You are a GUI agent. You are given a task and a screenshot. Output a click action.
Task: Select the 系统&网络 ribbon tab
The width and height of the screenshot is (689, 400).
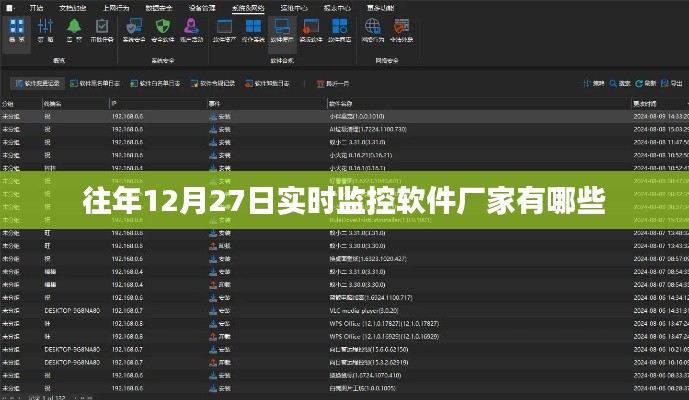tap(248, 8)
